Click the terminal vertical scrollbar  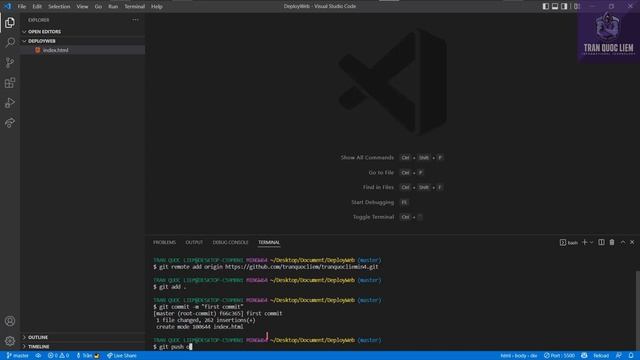[x=638, y=310]
